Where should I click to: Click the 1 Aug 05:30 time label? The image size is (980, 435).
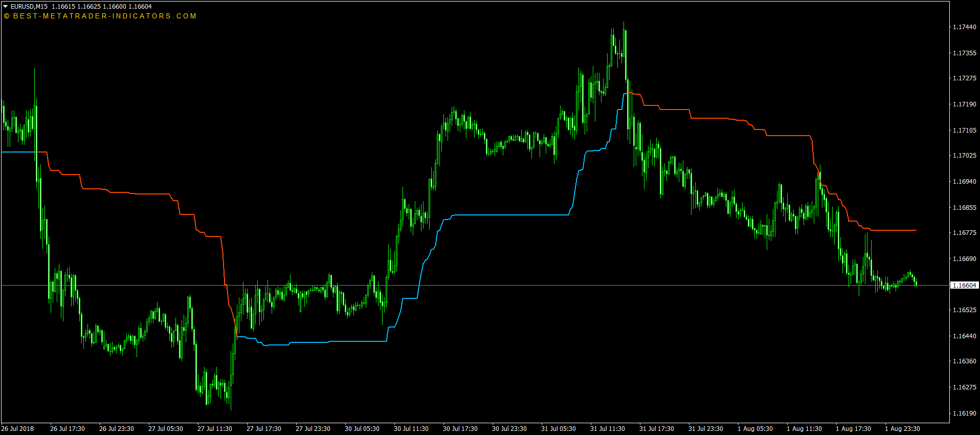(x=755, y=429)
